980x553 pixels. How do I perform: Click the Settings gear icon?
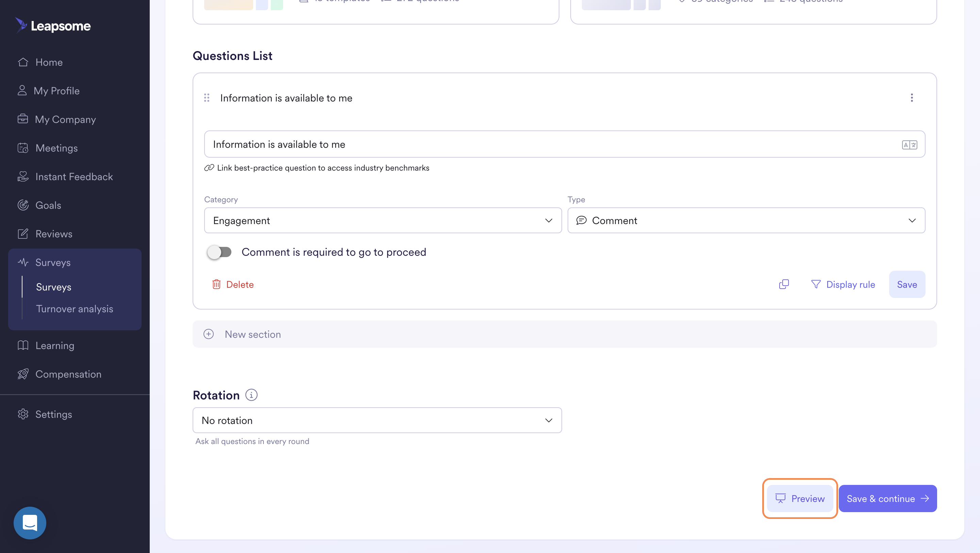pyautogui.click(x=23, y=414)
